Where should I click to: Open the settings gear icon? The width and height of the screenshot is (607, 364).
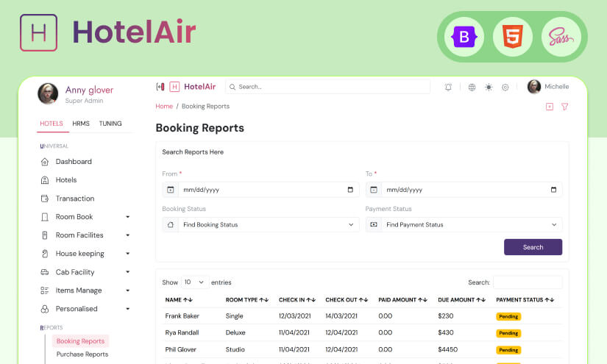point(505,87)
